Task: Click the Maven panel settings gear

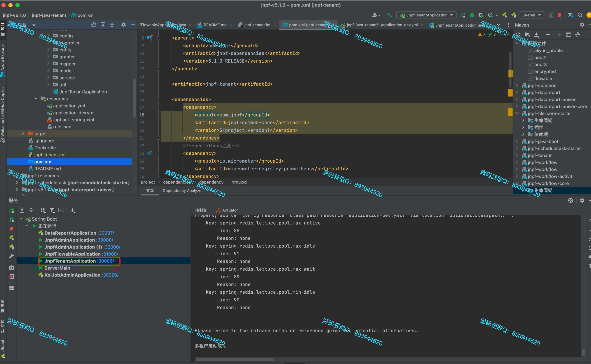Action: [582, 25]
